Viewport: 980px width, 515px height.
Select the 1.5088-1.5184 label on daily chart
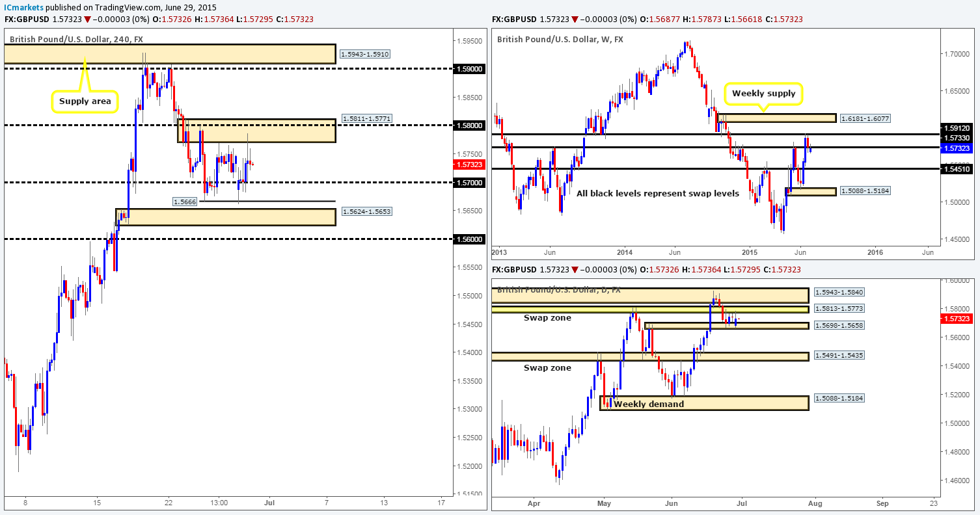pos(838,397)
